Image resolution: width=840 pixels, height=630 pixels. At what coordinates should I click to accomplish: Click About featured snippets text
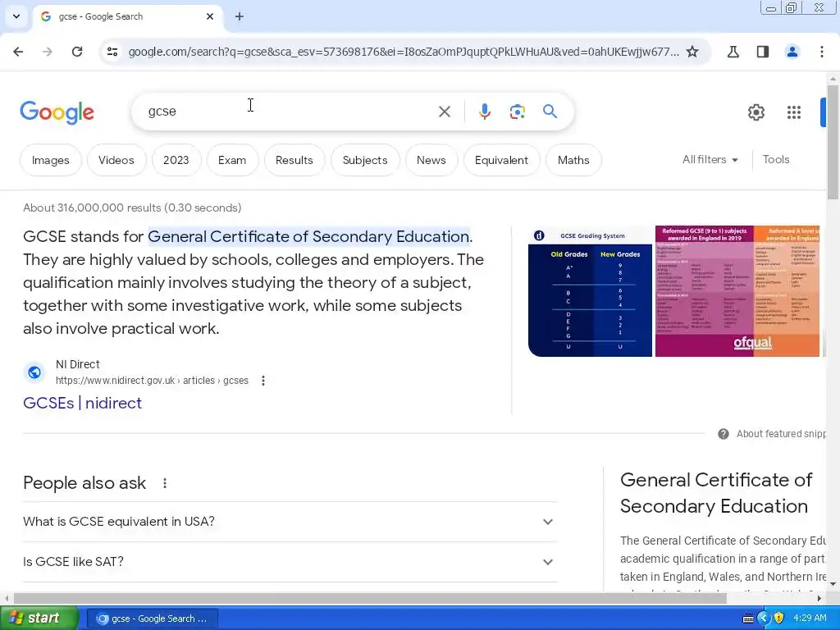(x=781, y=434)
